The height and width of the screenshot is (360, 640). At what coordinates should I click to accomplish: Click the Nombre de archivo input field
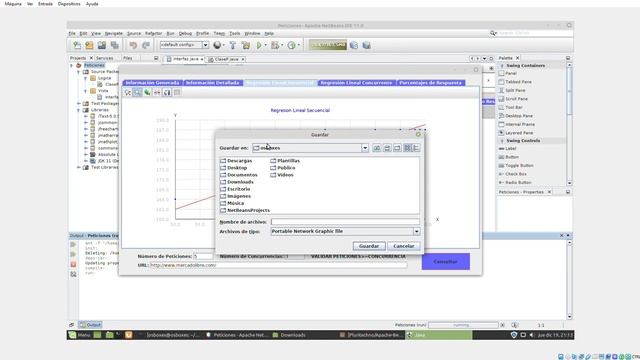coord(345,222)
